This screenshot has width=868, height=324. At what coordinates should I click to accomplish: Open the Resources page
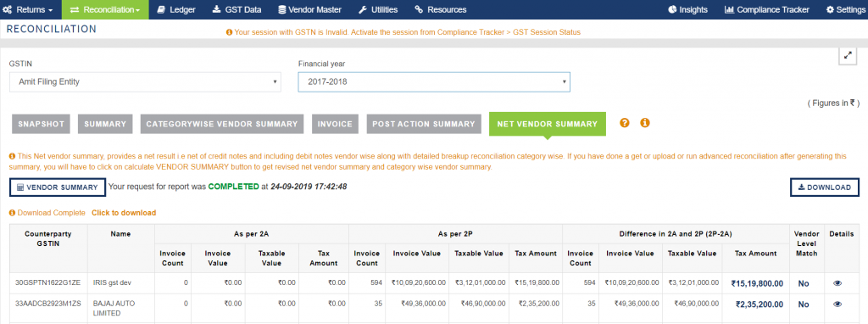[441, 9]
